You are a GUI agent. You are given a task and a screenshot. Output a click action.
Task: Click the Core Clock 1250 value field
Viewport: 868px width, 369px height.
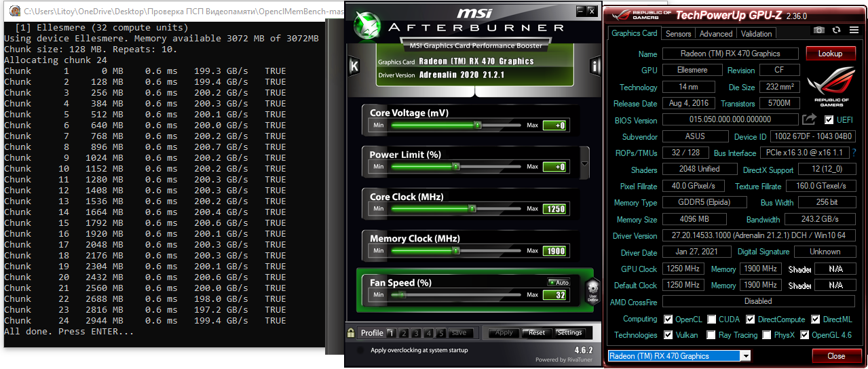[x=556, y=209]
